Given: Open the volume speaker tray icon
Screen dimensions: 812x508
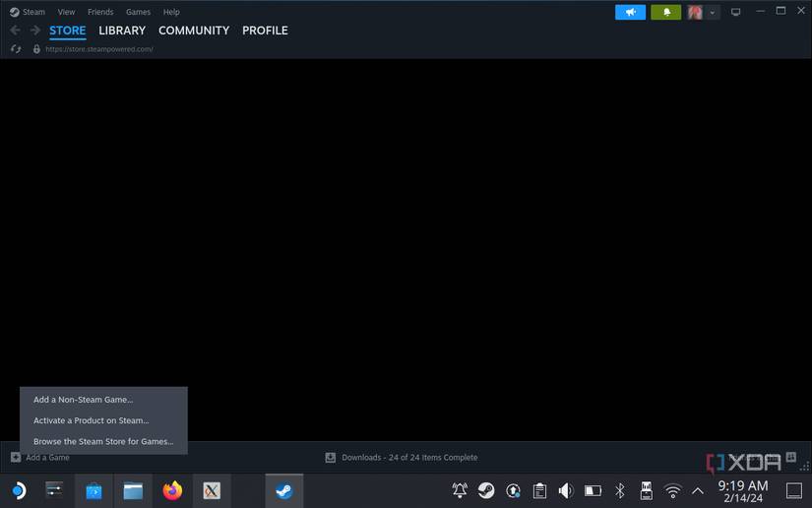Looking at the screenshot, I should click(x=566, y=490).
